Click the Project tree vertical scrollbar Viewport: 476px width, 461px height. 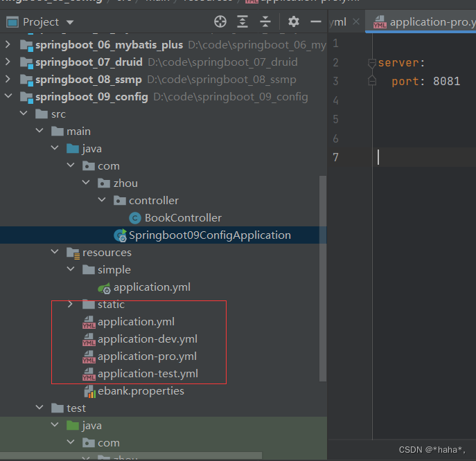(323, 278)
